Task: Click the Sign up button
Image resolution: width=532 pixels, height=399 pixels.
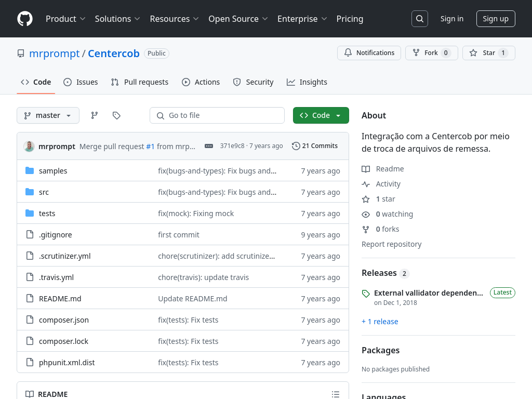Action: [496, 19]
